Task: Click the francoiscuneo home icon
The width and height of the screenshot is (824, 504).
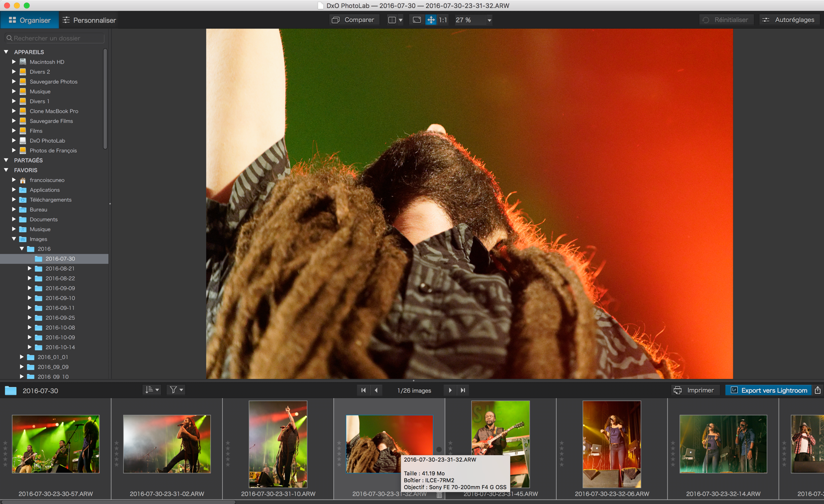Action: 23,180
